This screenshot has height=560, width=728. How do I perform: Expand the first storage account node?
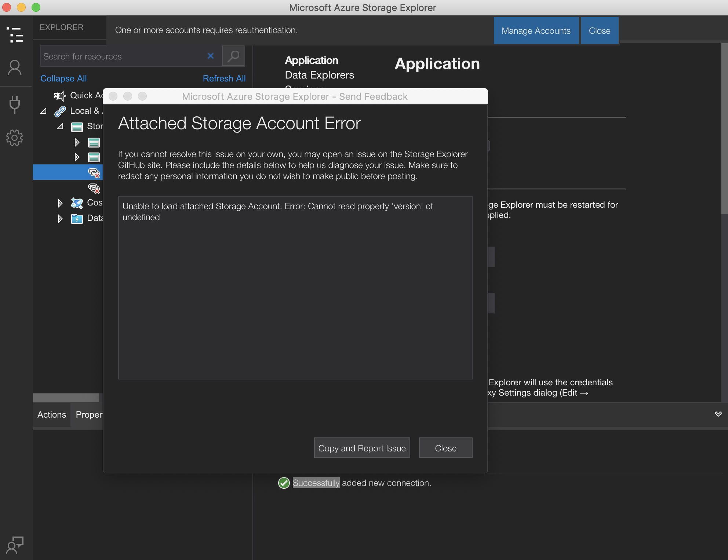(x=77, y=142)
